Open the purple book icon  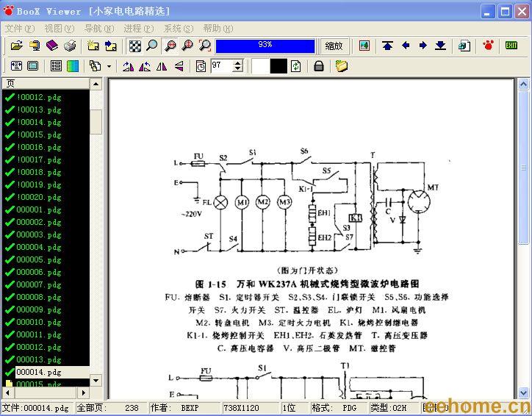(x=52, y=46)
